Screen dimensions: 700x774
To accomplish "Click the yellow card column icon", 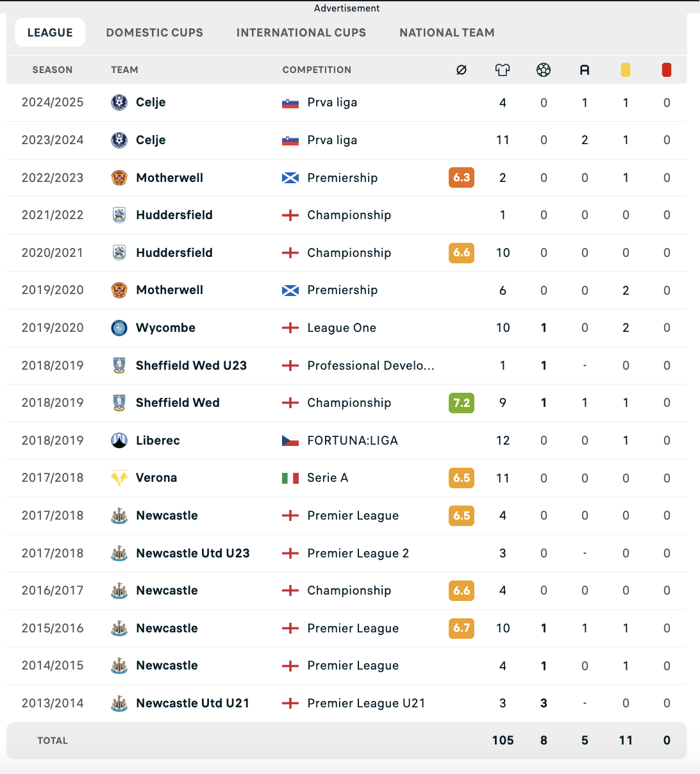I will [x=626, y=70].
